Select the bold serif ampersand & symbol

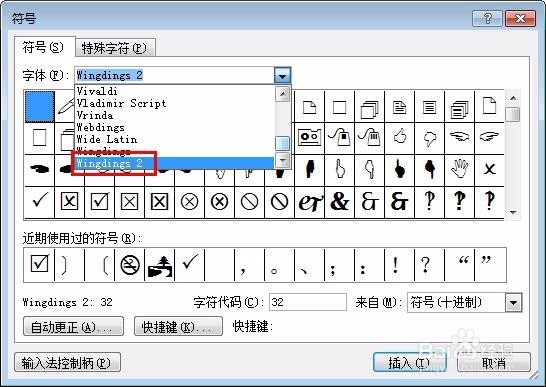340,202
